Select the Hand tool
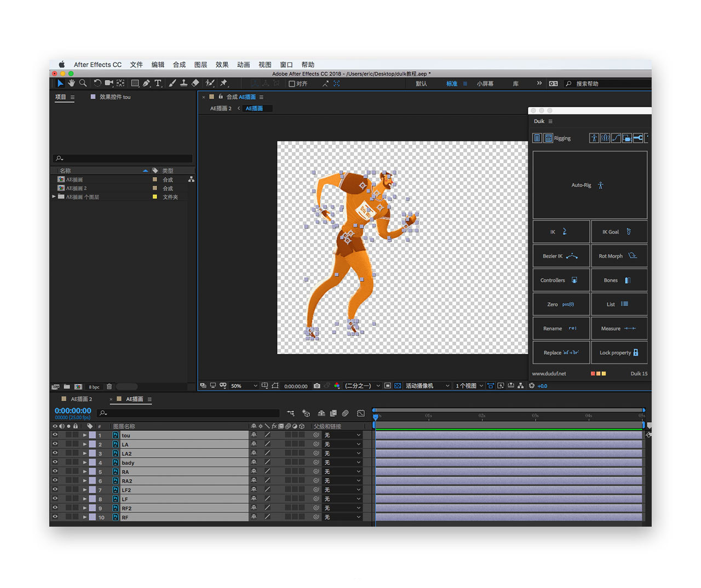The image size is (701, 588). [71, 83]
